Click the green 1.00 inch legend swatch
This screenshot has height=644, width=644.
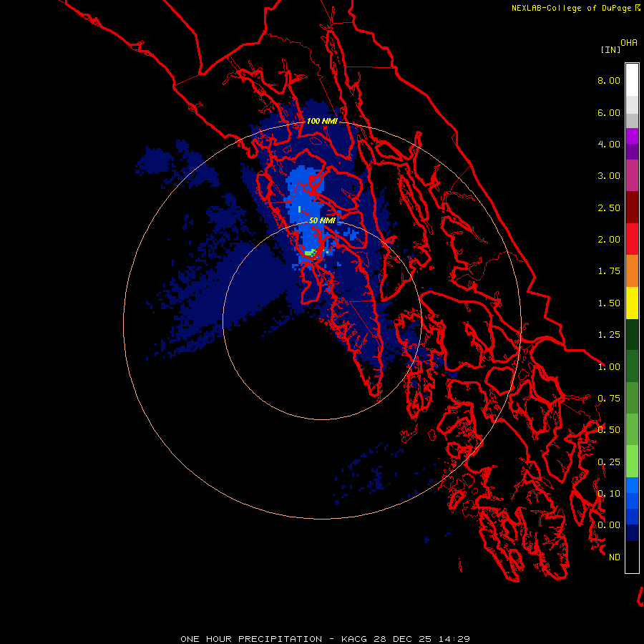(x=632, y=366)
